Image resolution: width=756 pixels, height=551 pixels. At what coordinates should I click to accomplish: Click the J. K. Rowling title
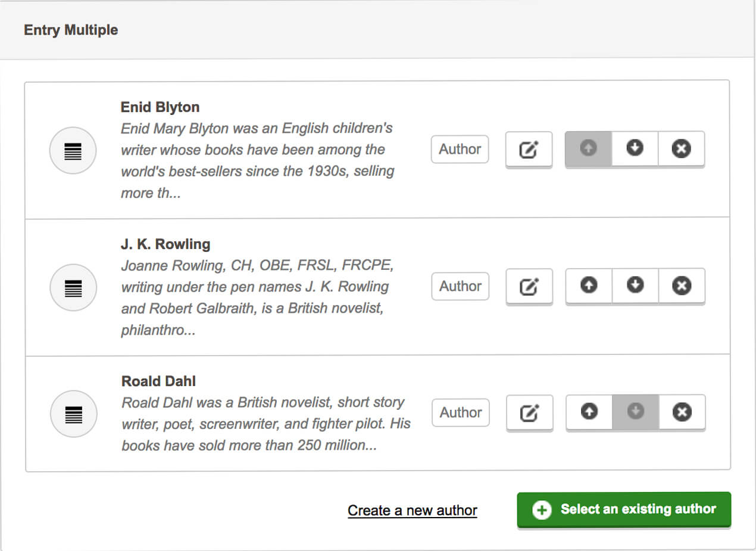coord(165,244)
